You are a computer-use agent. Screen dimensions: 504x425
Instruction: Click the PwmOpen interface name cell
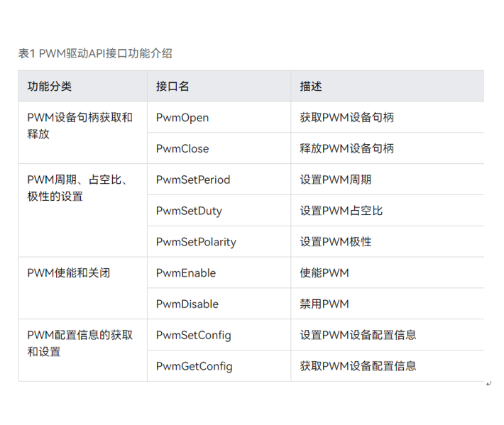182,118
